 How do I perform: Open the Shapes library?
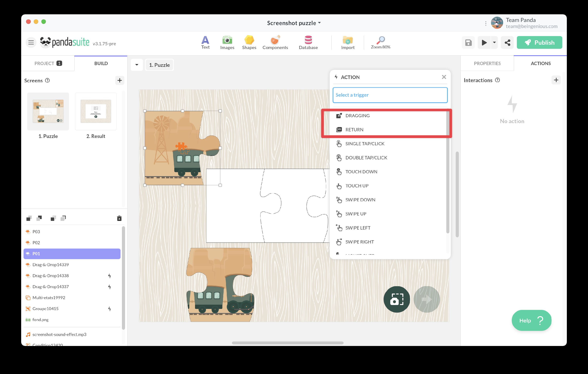(x=249, y=42)
